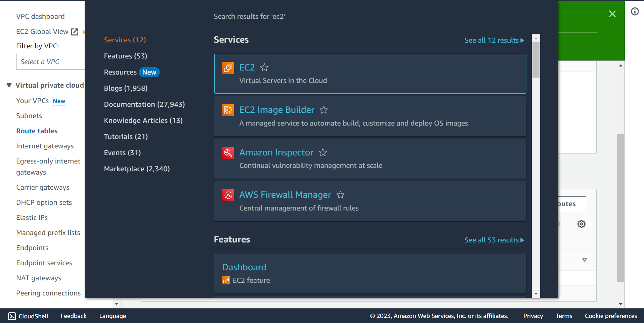Open Amazon Inspector link

(x=276, y=152)
